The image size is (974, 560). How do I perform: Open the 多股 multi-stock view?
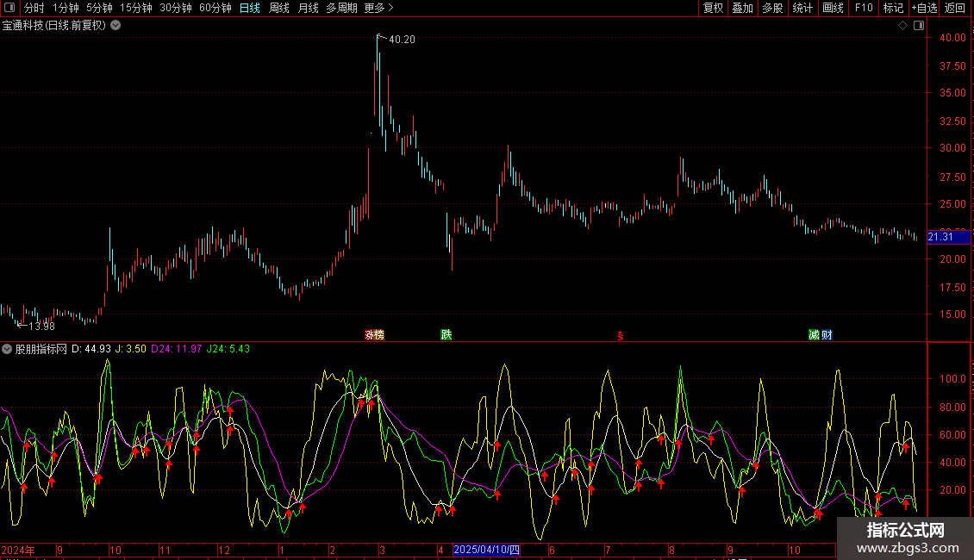coord(772,8)
